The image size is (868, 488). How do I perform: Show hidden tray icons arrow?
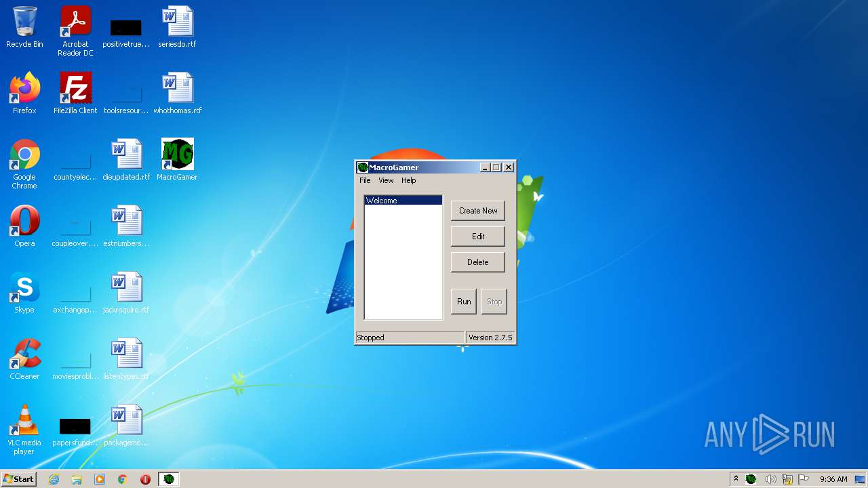[736, 479]
